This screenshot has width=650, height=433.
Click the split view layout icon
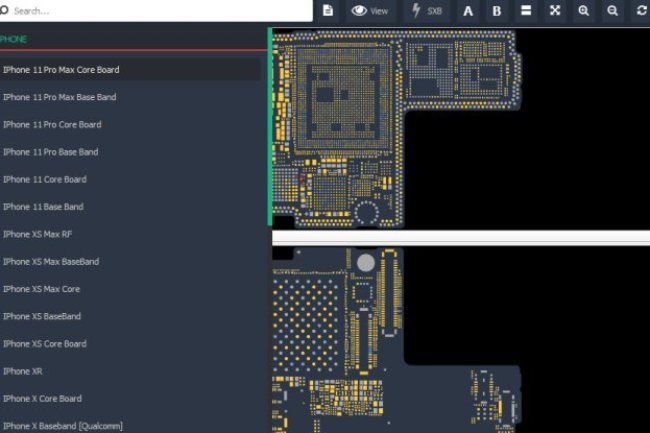coord(526,10)
